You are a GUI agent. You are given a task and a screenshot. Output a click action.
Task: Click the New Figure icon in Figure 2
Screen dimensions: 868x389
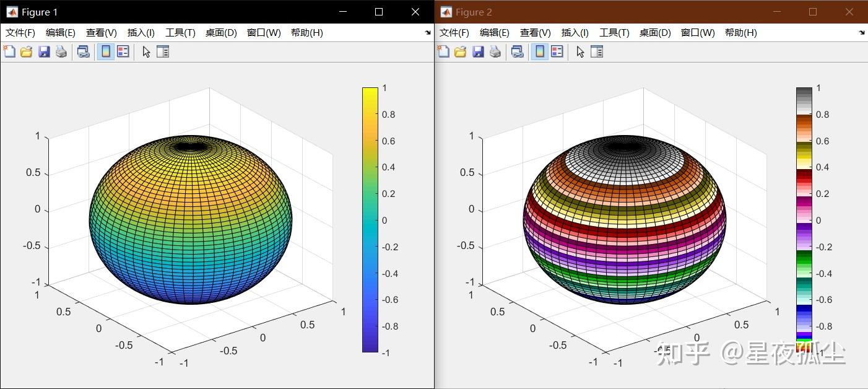[443, 51]
